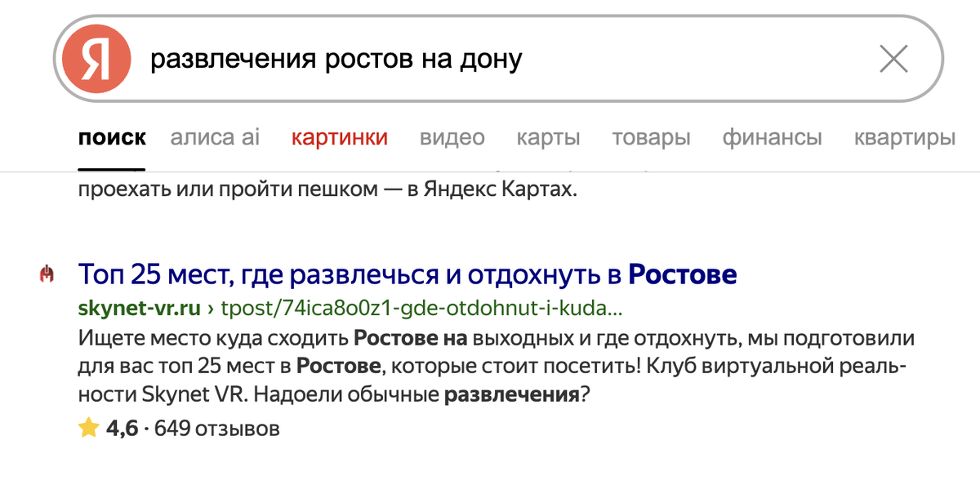Open the видео search tab

point(451,138)
